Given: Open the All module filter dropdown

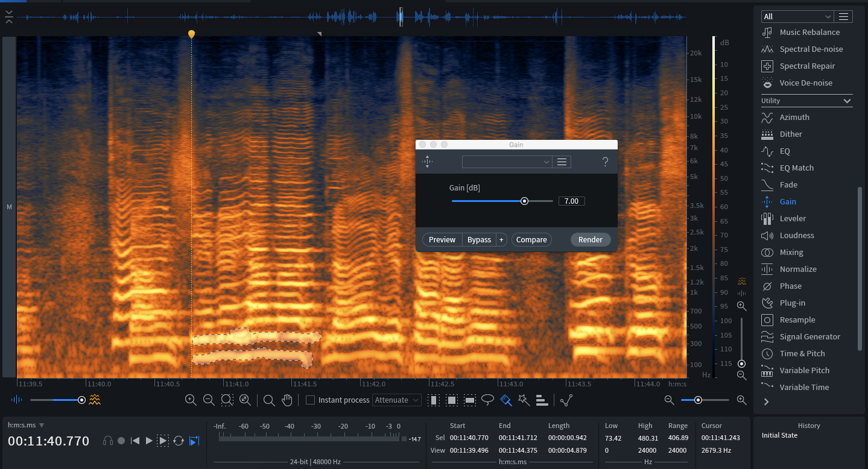Looking at the screenshot, I should click(x=797, y=16).
